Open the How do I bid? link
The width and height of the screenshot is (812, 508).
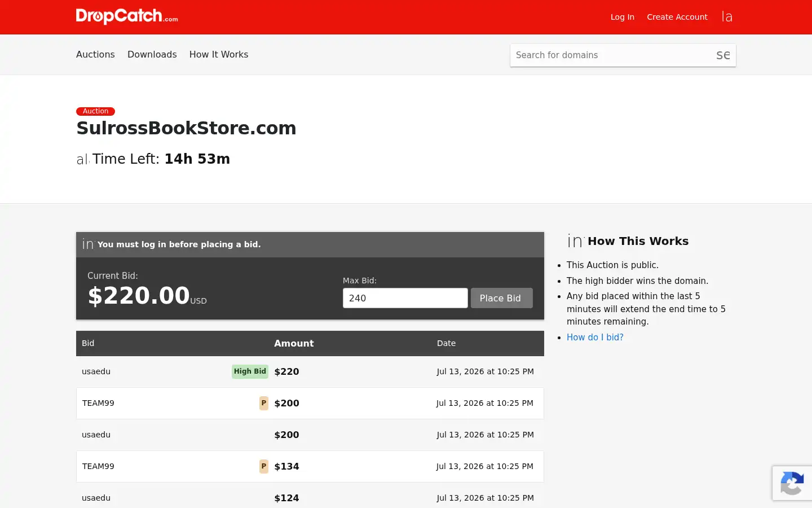pos(595,338)
